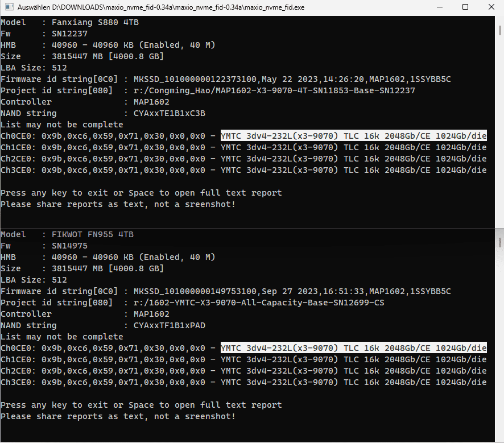Click the upper console scrollbar thumb
The height and width of the screenshot is (443, 504).
(x=500, y=30)
